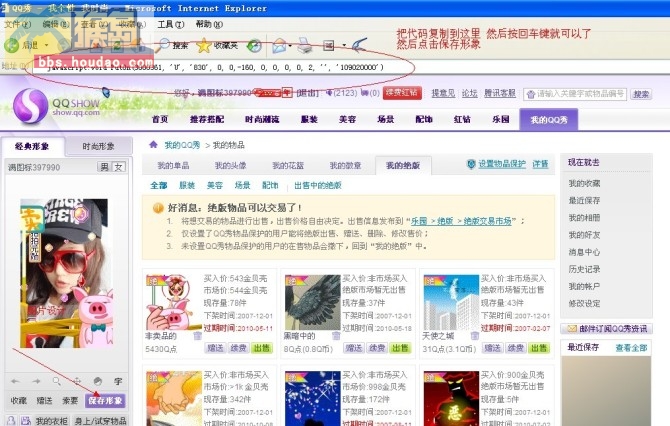Click 查看全部 next to 最近保存

tap(631, 348)
